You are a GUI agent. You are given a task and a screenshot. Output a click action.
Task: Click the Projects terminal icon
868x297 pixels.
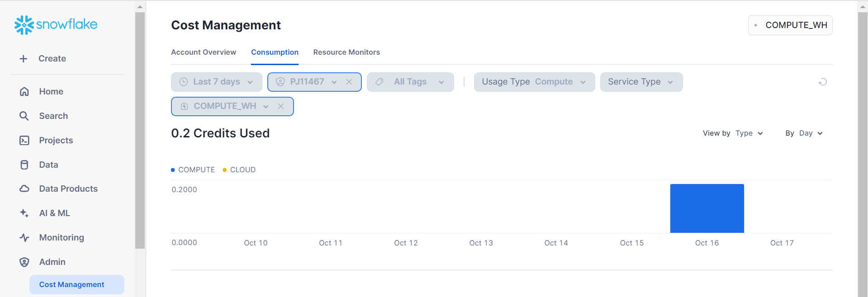point(24,140)
